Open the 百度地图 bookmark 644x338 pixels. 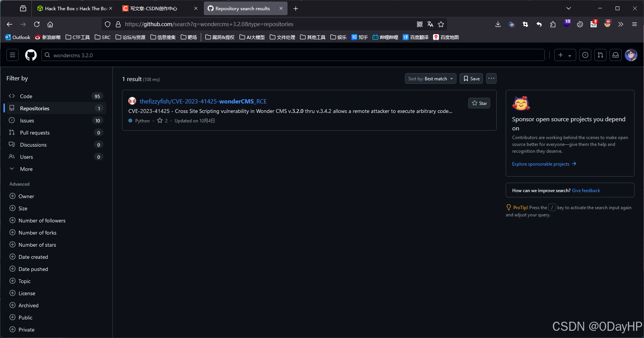click(x=446, y=37)
